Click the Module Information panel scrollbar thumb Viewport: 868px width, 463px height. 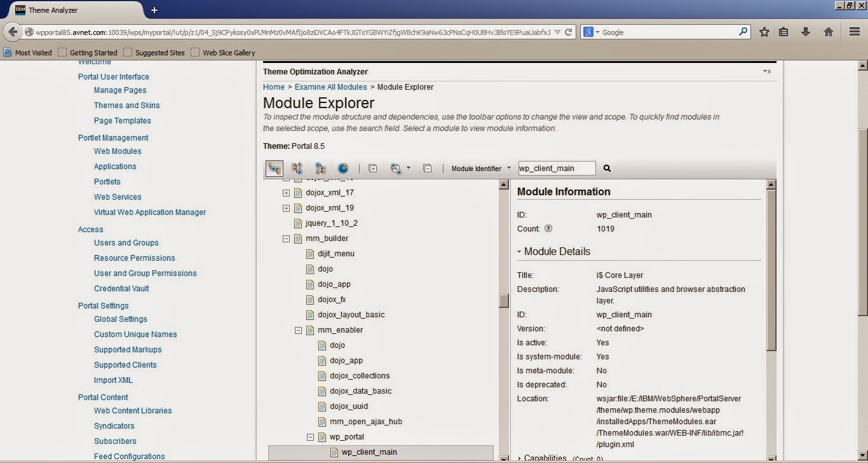click(x=771, y=270)
